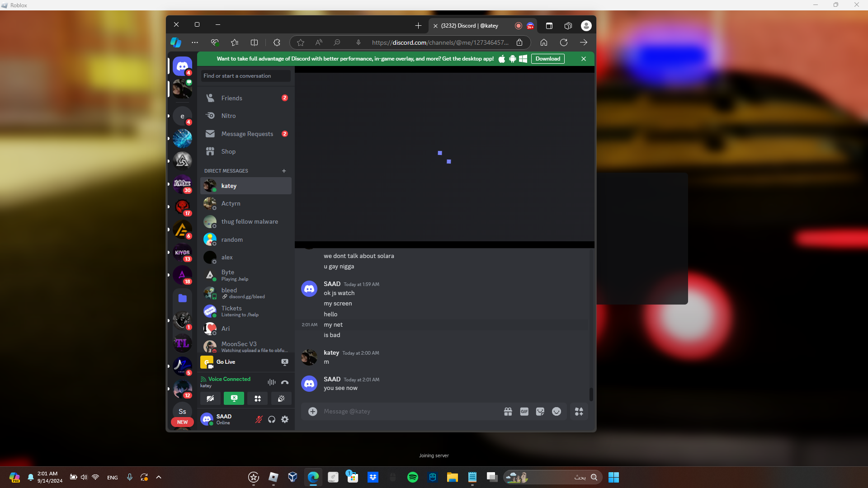Open Spotify from the taskbar
Screen dimensions: 868x488
click(413, 477)
